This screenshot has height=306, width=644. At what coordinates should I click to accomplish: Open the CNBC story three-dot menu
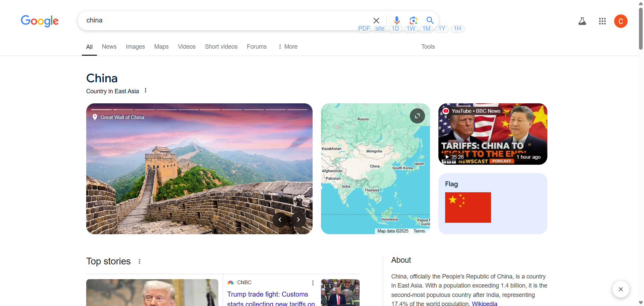313,283
